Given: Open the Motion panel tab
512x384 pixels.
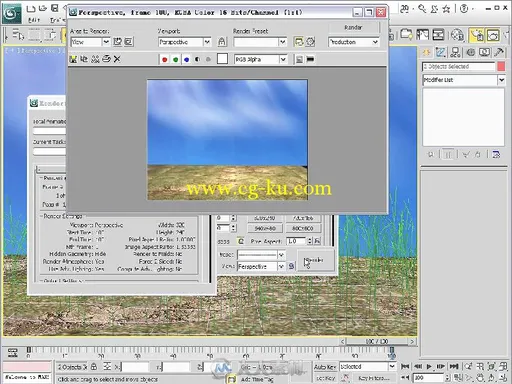Looking at the screenshot, I should [x=470, y=52].
